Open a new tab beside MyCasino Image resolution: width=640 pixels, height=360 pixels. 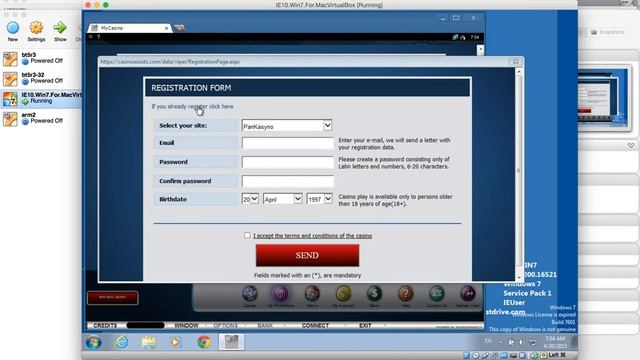179,28
